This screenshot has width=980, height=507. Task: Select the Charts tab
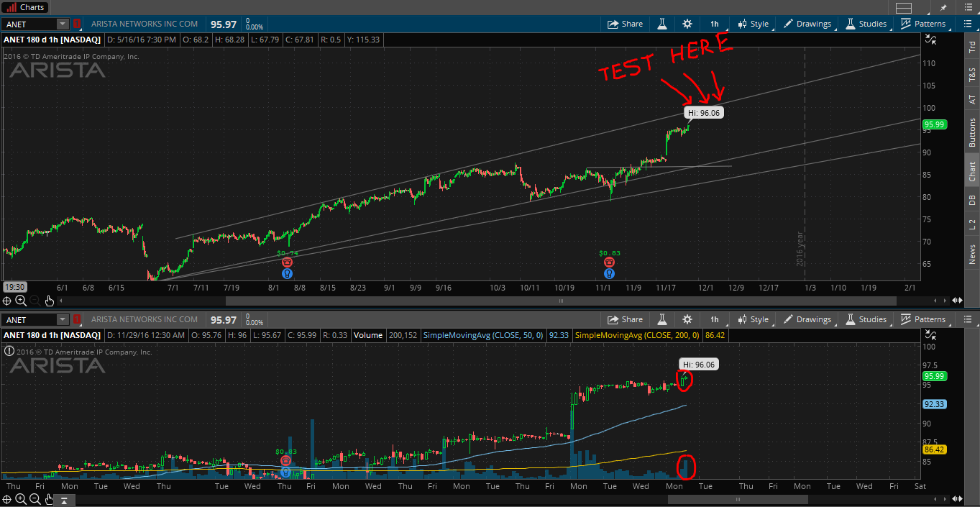[x=27, y=7]
